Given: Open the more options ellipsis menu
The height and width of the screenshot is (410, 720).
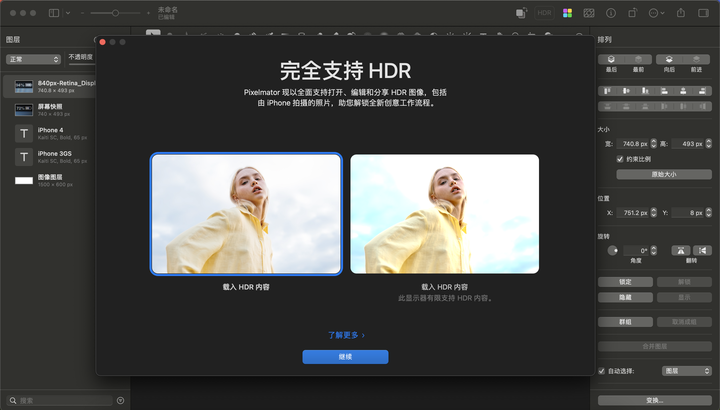Looking at the screenshot, I should pos(656,13).
